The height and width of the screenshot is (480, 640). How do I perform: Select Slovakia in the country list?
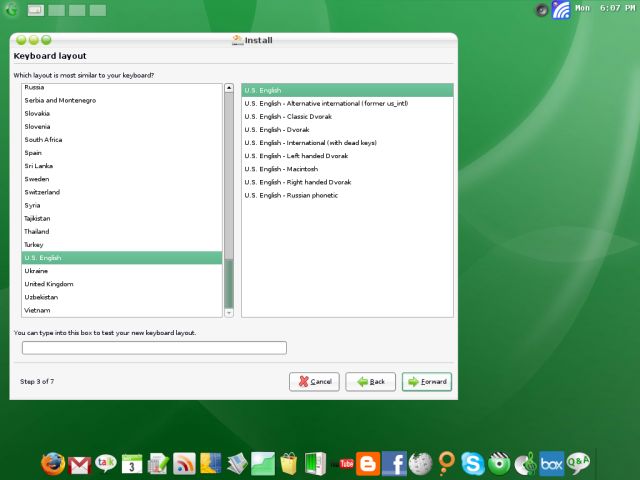[122, 113]
